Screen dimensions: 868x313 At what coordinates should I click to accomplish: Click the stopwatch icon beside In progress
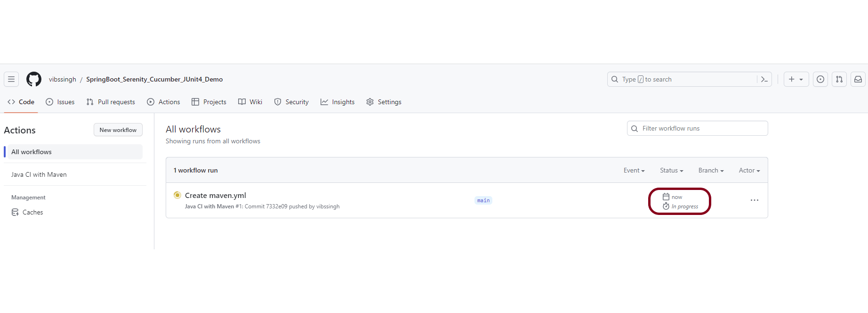pos(666,206)
